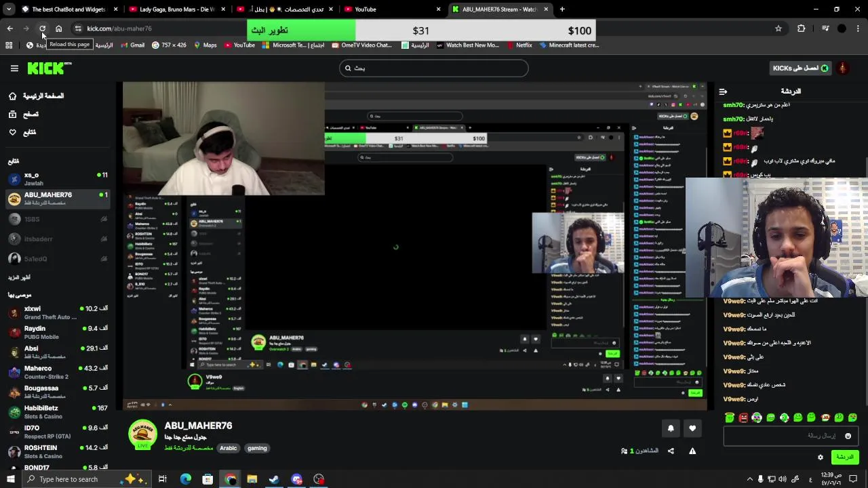The image size is (868, 488).
Task: Open the browser extensions puzzle icon
Action: coord(802,28)
